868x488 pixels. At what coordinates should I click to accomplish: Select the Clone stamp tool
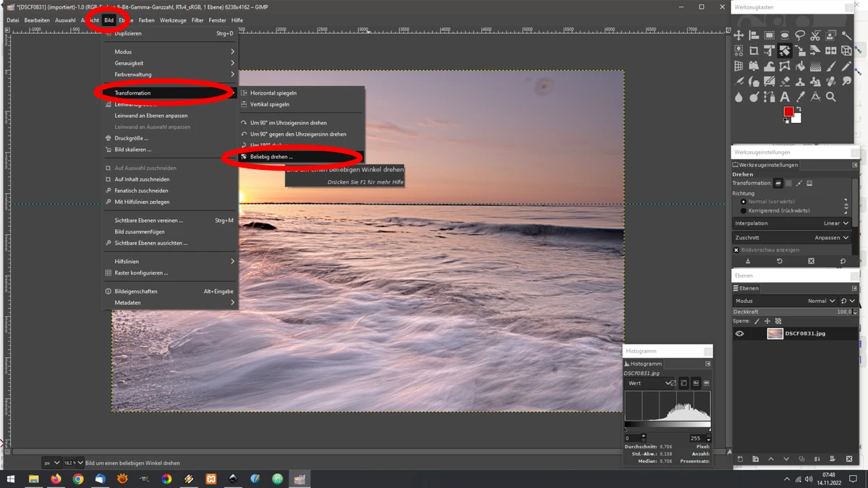[x=800, y=81]
